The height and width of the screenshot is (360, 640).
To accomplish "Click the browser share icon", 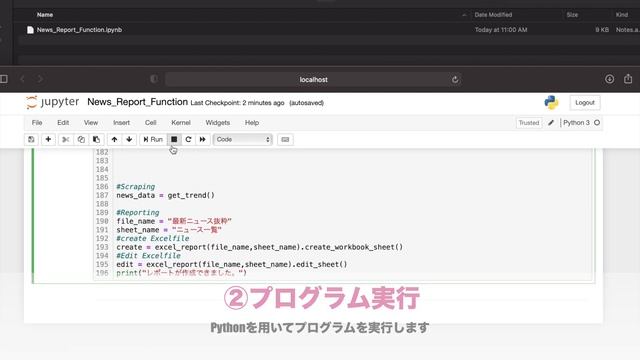I will pyautogui.click(x=628, y=79).
